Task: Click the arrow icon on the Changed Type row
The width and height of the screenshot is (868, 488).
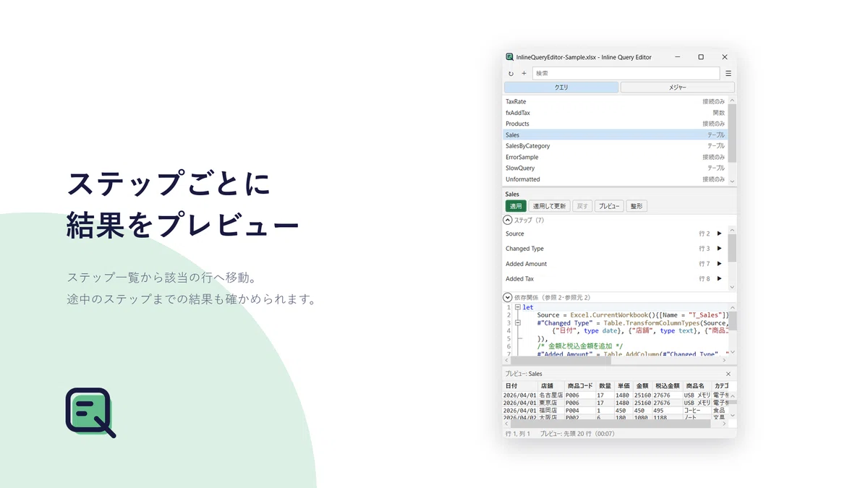Action: tap(719, 249)
